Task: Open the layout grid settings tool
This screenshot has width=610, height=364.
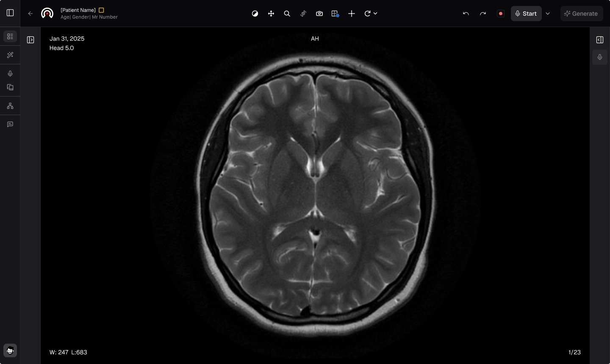Action: point(335,14)
